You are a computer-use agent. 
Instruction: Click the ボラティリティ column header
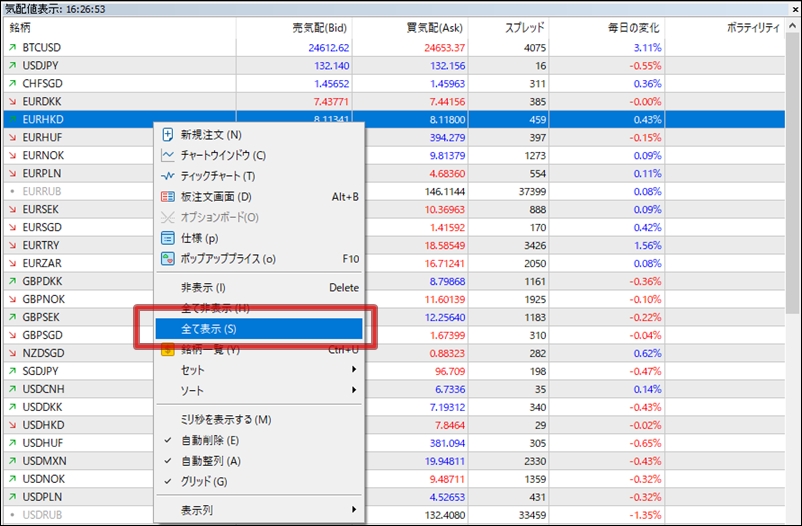pos(725,28)
